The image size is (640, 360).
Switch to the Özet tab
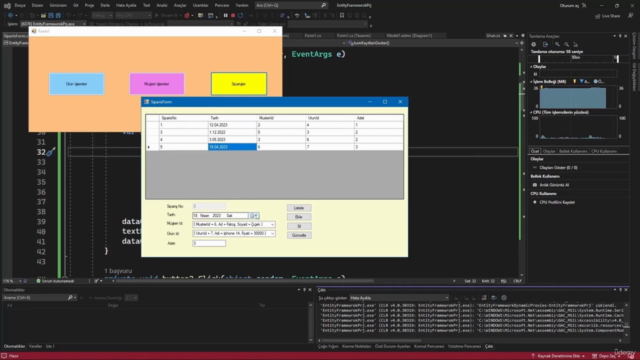(535, 151)
